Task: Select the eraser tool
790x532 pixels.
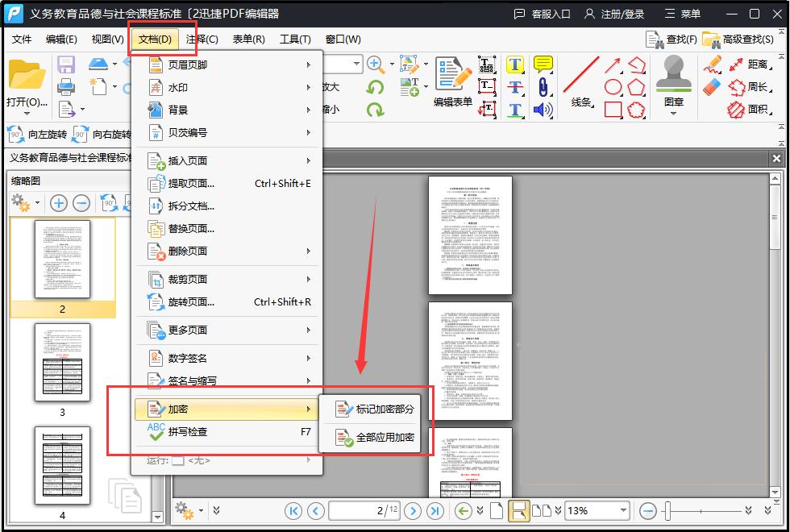Action: tap(712, 87)
